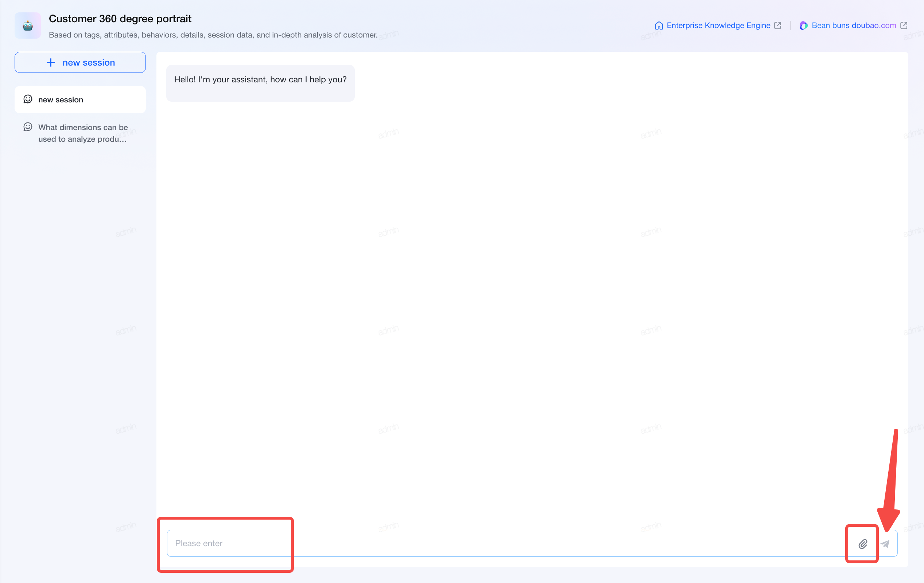Click the Doubao logo icon
This screenshot has height=583, width=924.
point(804,26)
